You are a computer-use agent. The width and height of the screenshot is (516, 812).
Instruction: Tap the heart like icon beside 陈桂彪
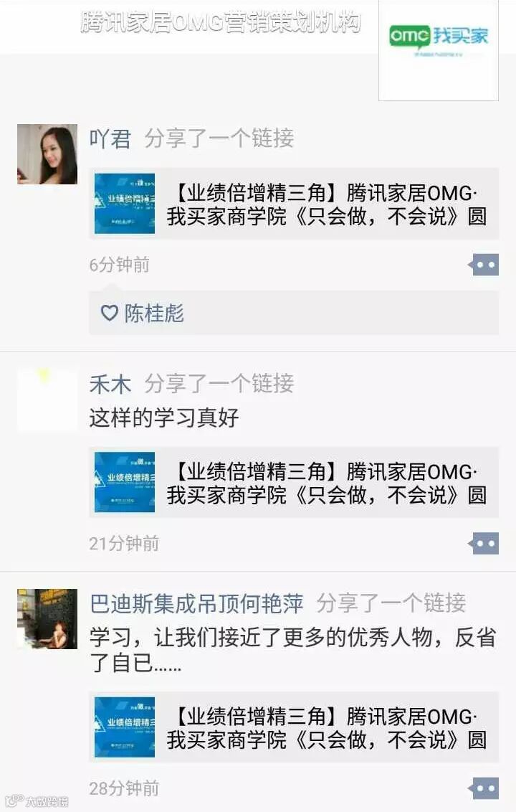click(109, 313)
